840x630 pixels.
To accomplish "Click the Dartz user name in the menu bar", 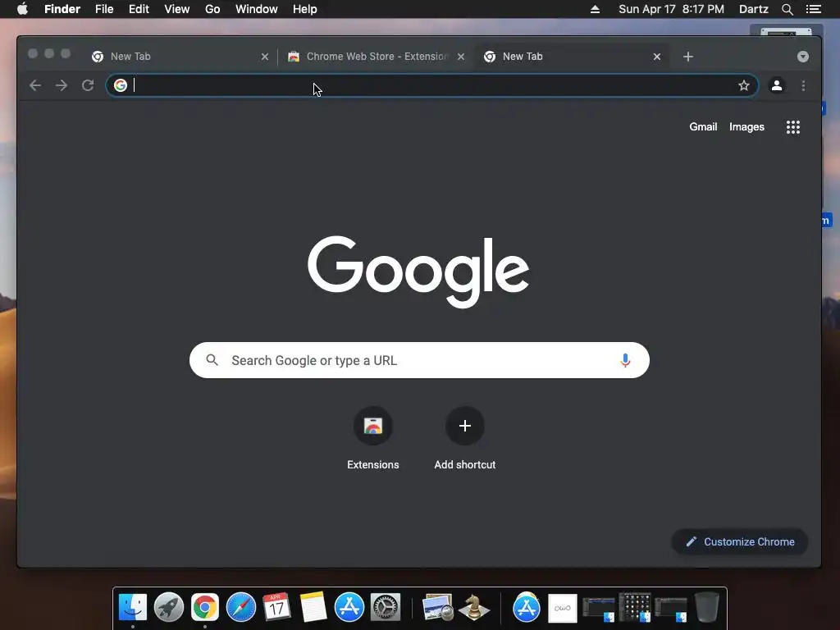I will click(753, 9).
